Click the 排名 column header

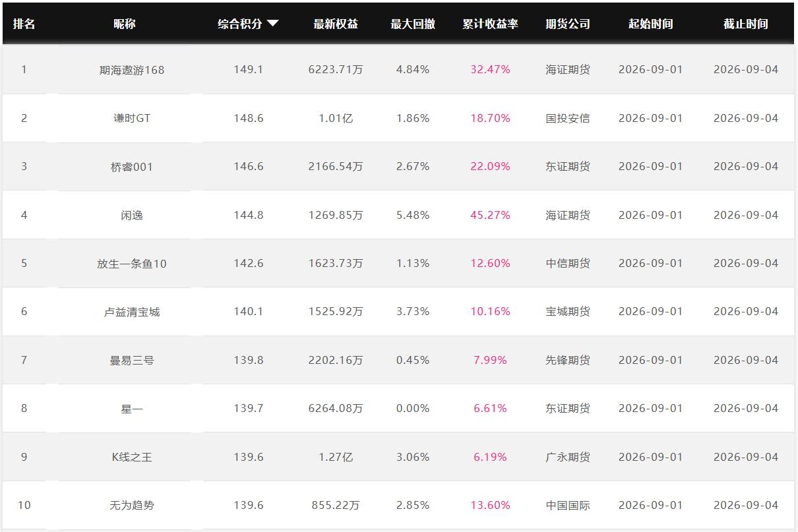tap(24, 24)
